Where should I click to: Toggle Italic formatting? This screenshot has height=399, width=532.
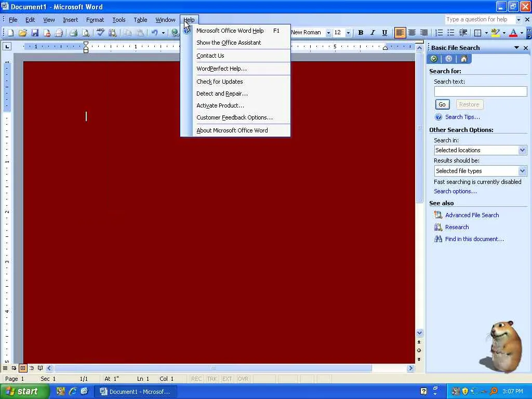coord(373,33)
